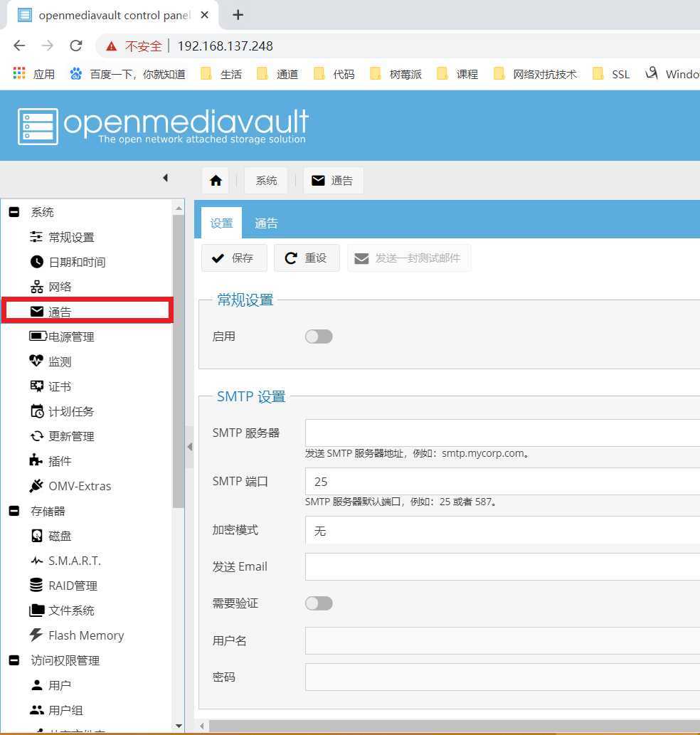Open the 通道 bookmark folder
700x735 pixels.
pos(278,74)
